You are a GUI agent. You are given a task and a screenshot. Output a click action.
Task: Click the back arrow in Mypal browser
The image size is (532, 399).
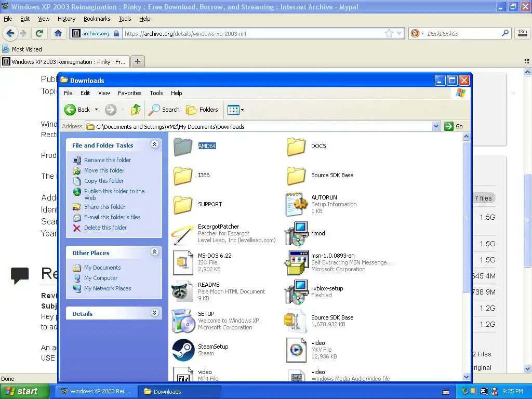pos(10,33)
